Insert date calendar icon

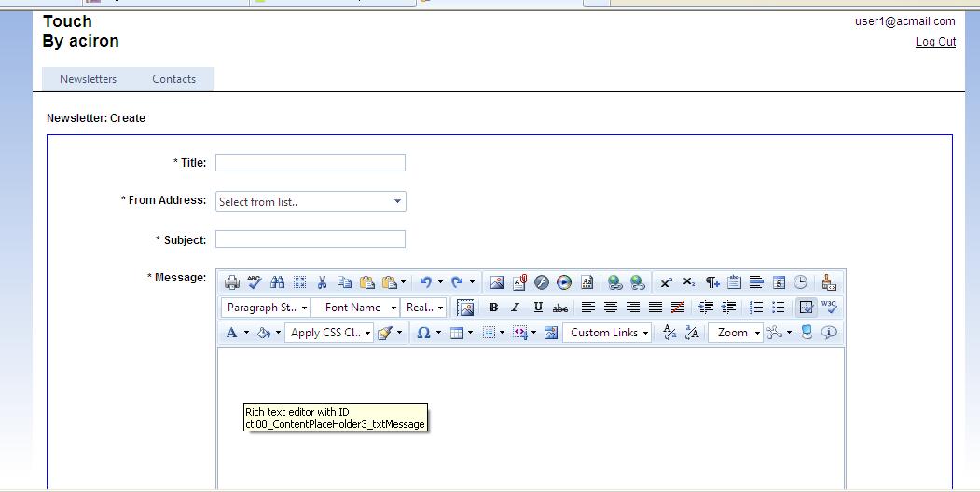pyautogui.click(x=779, y=282)
